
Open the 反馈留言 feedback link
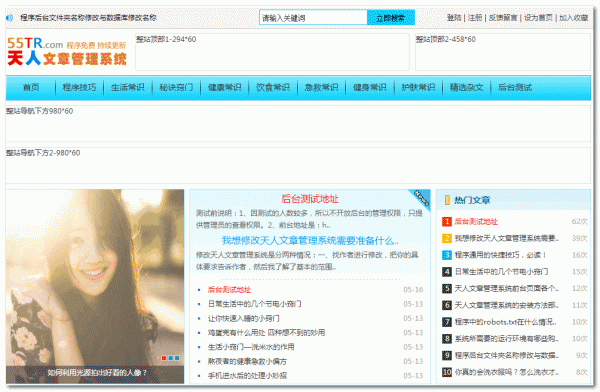tap(503, 18)
